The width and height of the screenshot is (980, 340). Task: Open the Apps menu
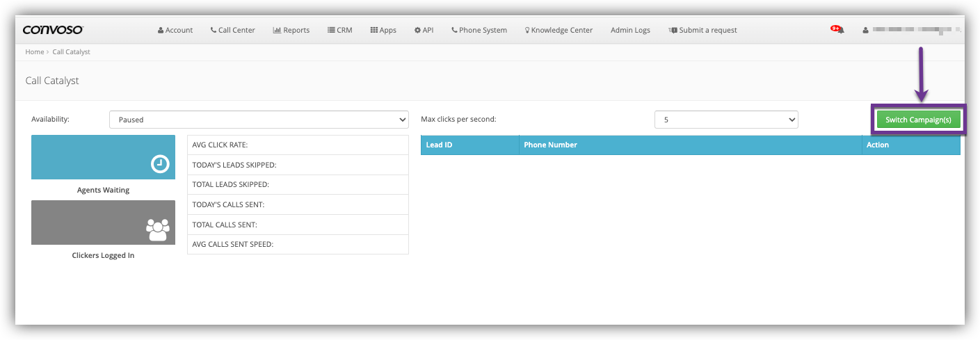click(x=383, y=30)
